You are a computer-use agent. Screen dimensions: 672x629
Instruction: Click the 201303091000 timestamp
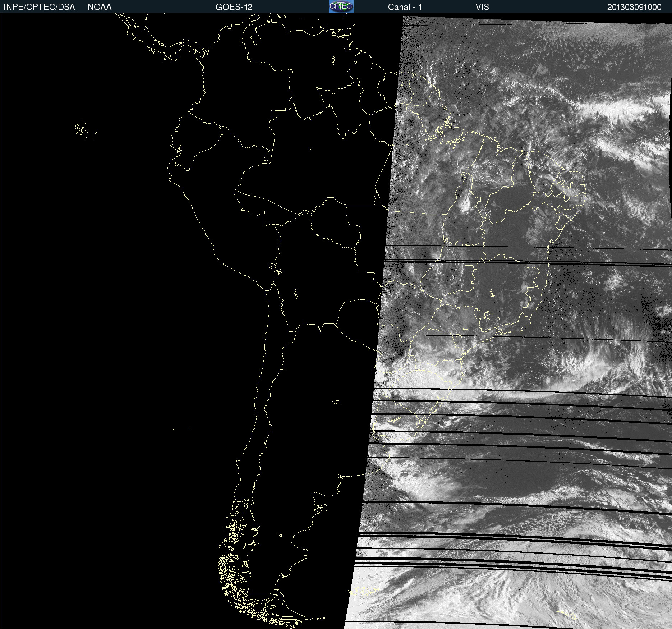pos(634,7)
